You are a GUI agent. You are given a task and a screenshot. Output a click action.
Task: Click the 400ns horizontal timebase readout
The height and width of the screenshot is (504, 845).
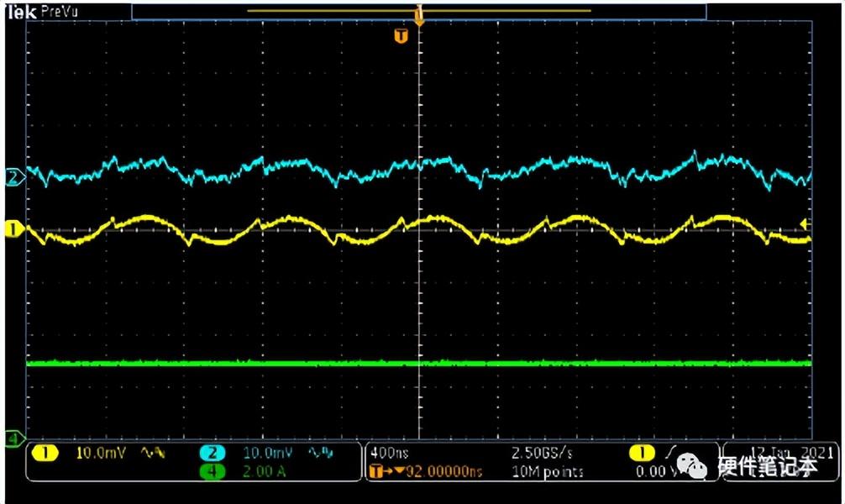(x=384, y=454)
